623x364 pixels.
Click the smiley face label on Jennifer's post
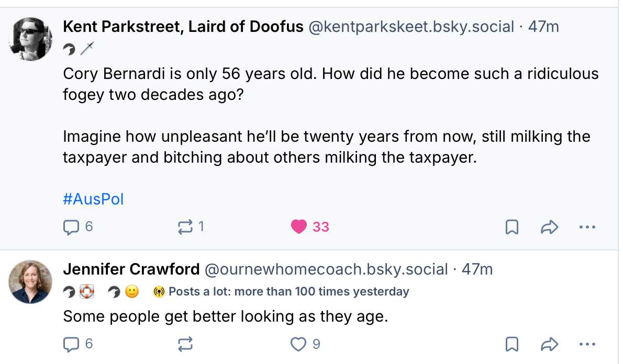coord(132,292)
